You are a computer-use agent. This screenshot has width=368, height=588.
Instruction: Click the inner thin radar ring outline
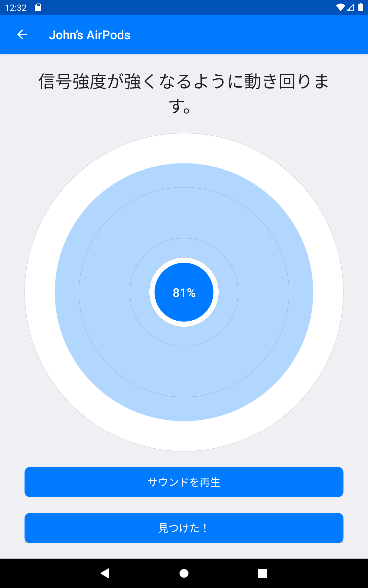click(x=184, y=238)
